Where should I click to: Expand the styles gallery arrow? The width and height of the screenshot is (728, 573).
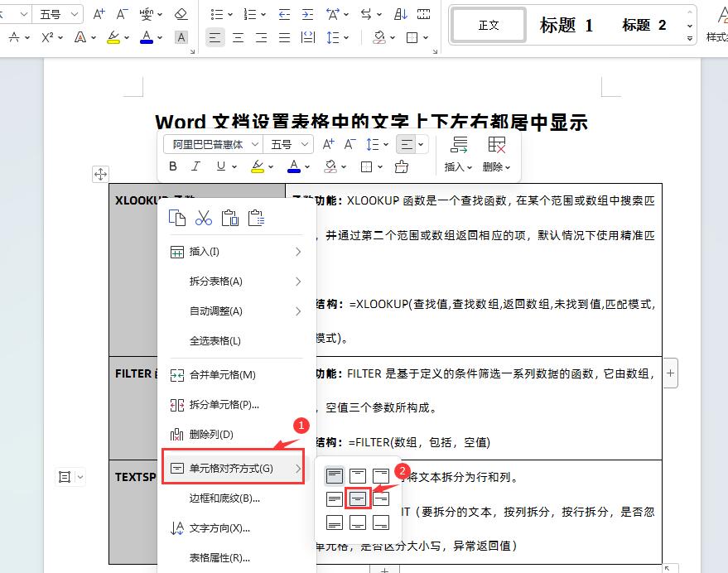(x=690, y=39)
